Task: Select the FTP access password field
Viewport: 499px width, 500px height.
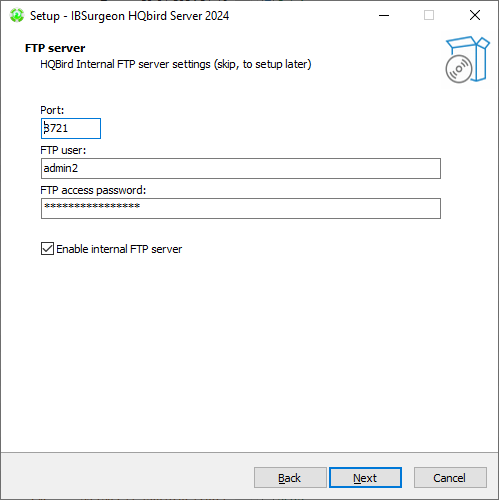Action: (241, 208)
